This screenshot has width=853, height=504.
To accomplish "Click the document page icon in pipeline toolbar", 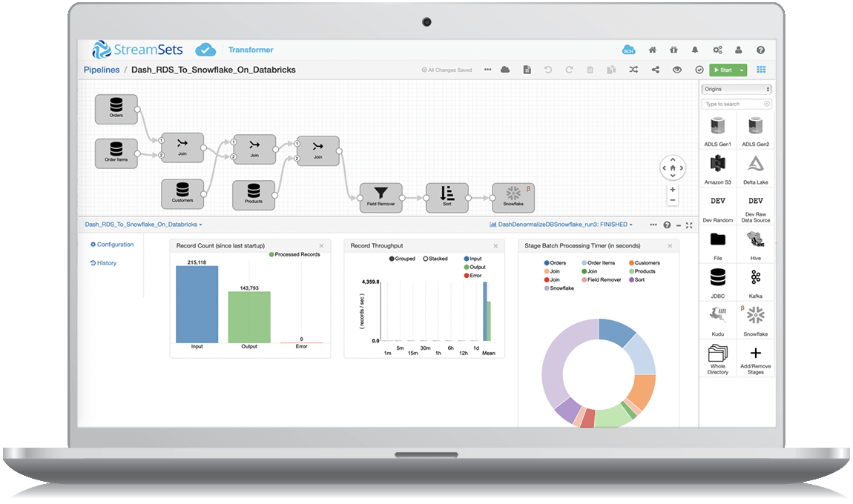I will 527,70.
